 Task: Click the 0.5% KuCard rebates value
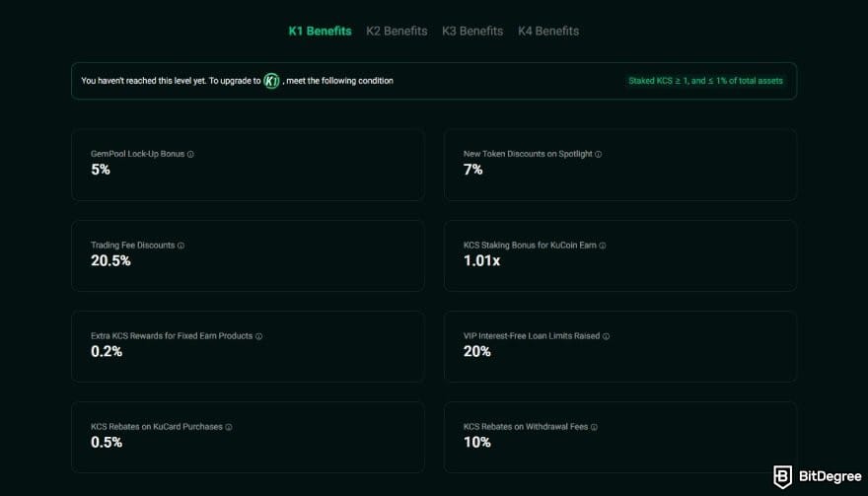[107, 442]
